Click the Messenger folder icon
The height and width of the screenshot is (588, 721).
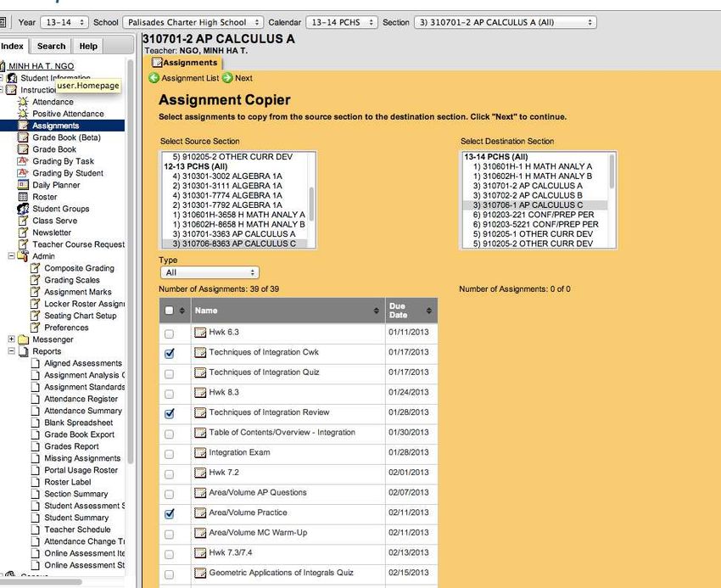pyautogui.click(x=23, y=339)
